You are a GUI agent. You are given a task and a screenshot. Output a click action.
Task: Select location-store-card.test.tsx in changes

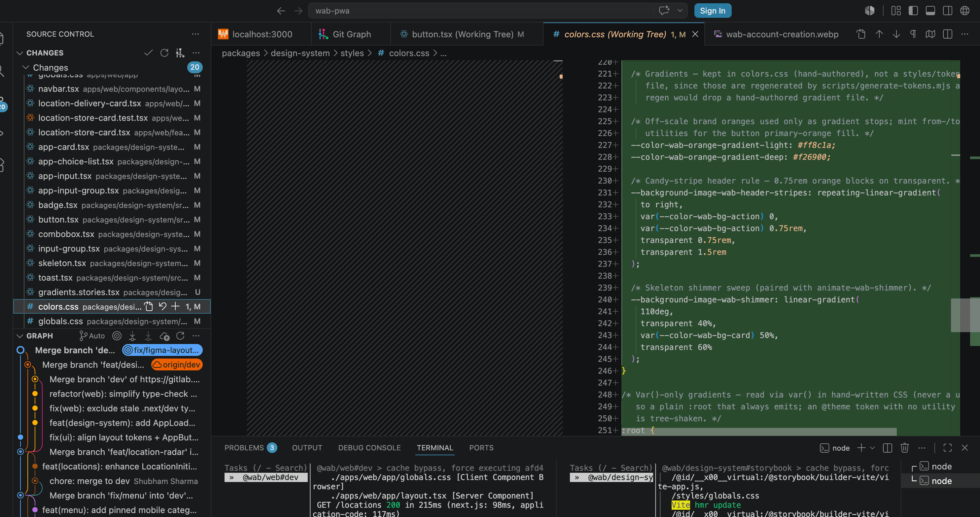(112, 118)
